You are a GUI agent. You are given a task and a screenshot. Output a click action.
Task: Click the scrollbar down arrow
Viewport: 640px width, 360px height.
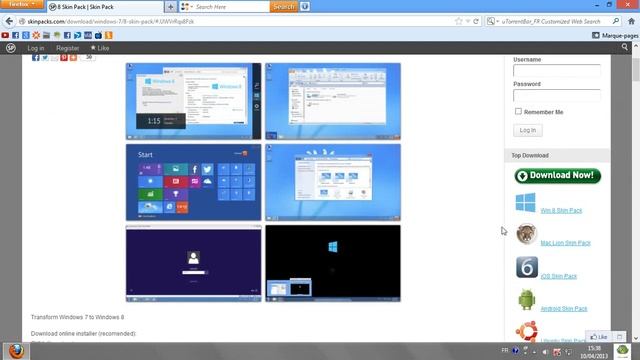point(636,338)
